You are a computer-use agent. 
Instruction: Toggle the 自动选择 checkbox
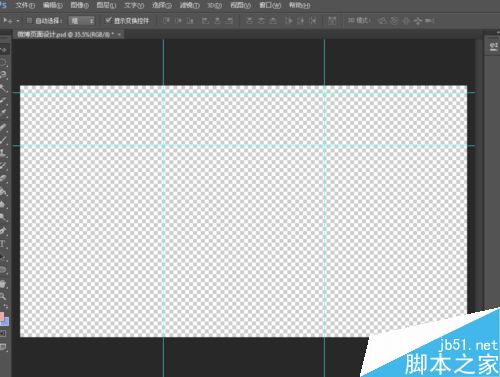coord(29,21)
